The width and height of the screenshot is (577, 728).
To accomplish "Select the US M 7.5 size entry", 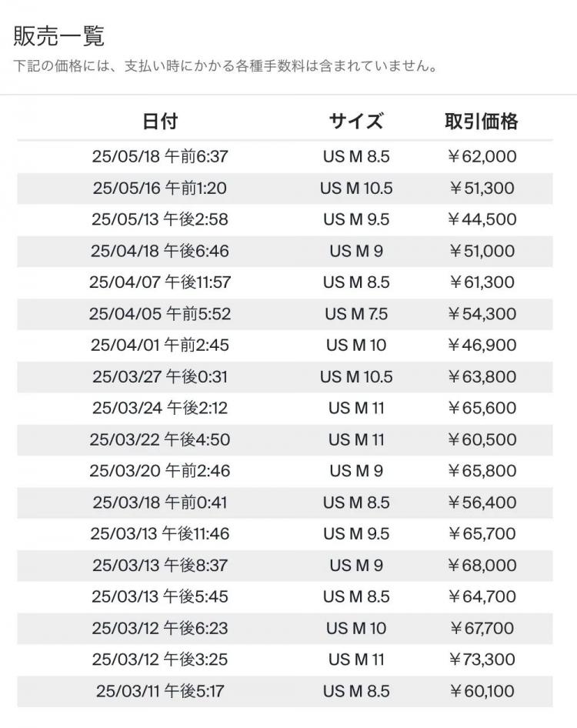I will coord(356,314).
